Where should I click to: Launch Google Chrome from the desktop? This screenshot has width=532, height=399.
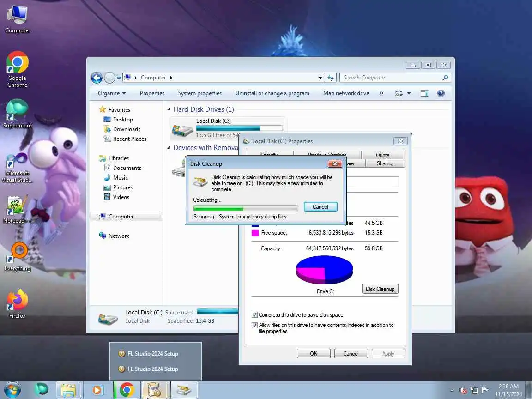pyautogui.click(x=17, y=70)
